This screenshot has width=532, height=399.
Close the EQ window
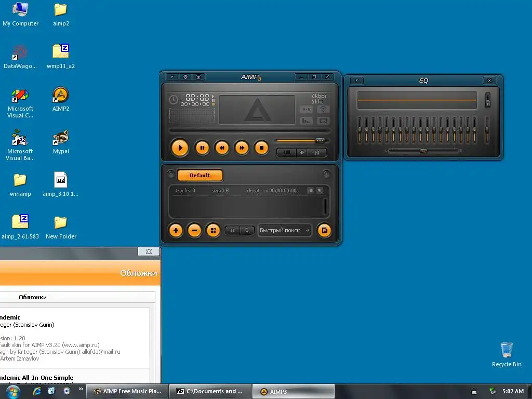pyautogui.click(x=489, y=81)
